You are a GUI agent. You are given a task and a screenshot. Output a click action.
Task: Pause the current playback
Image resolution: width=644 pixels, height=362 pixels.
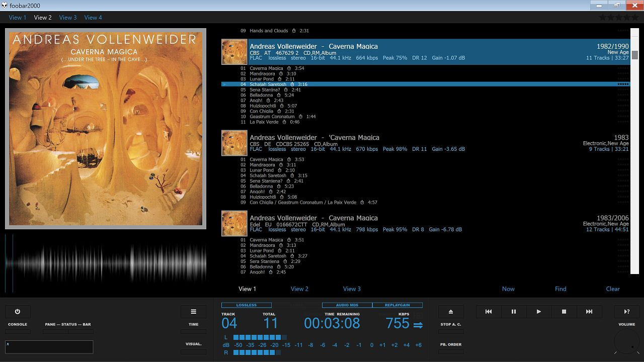pos(514,312)
